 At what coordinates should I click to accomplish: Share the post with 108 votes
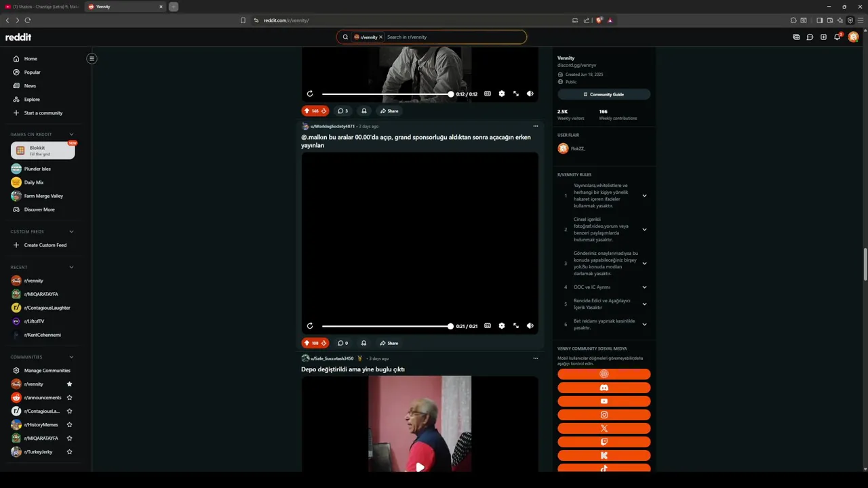tap(389, 343)
